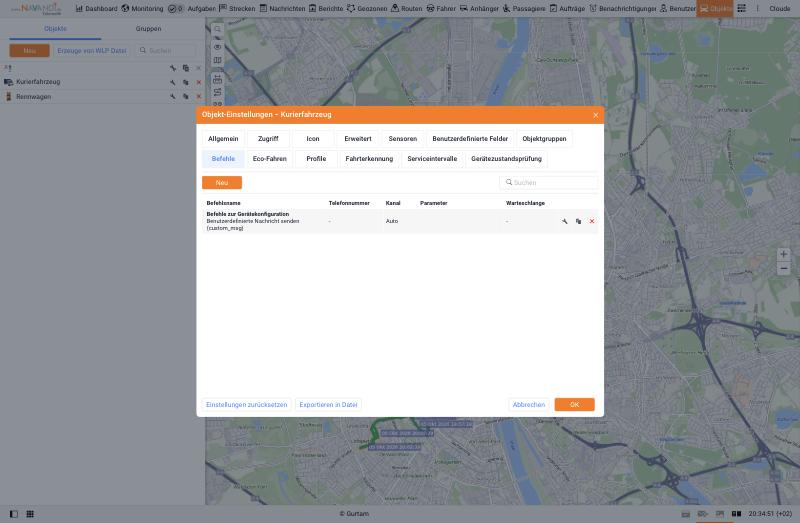This screenshot has width=800, height=523.
Task: Focus the Suchen field in dialog
Action: [x=548, y=183]
